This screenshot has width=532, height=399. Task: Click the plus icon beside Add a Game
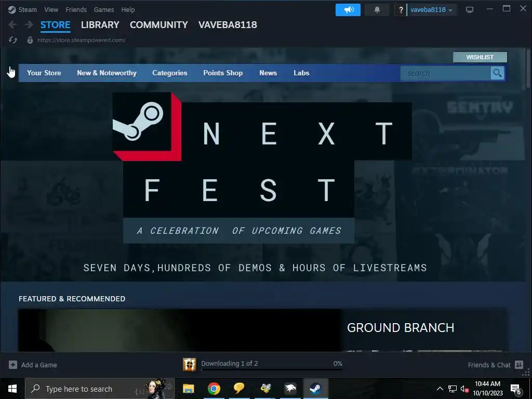tap(13, 365)
